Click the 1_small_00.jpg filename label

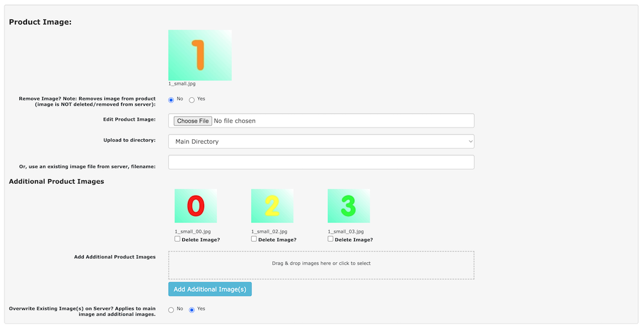tap(193, 231)
